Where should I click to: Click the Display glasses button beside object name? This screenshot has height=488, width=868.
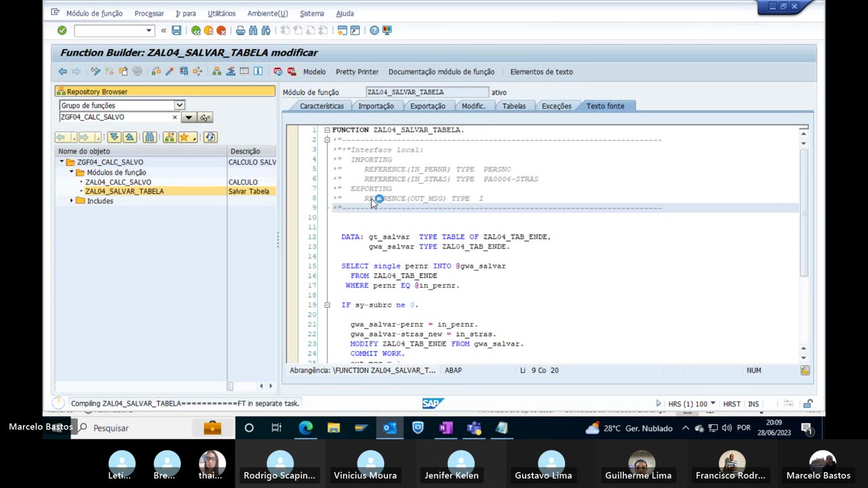tap(205, 117)
